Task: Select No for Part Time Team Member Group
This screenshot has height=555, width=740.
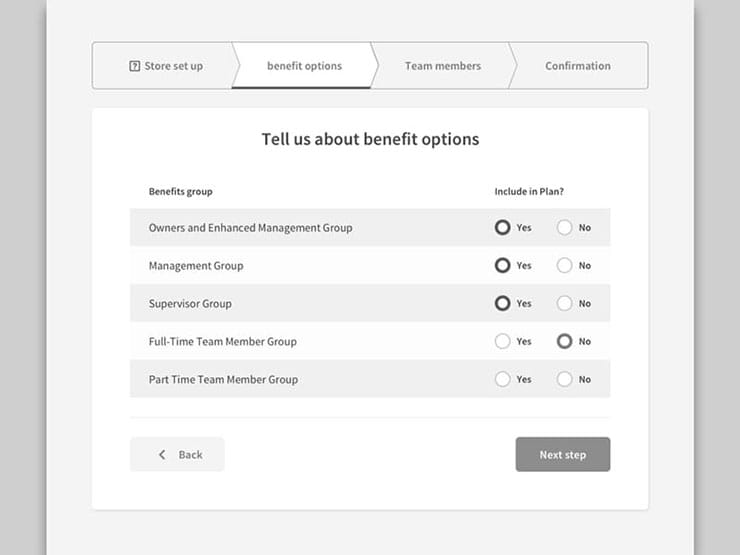Action: point(565,380)
